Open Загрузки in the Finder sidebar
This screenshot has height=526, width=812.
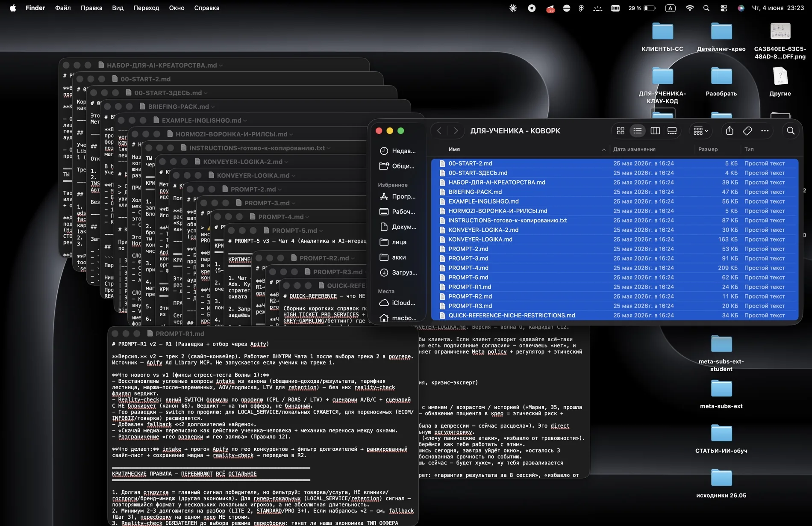pyautogui.click(x=398, y=272)
